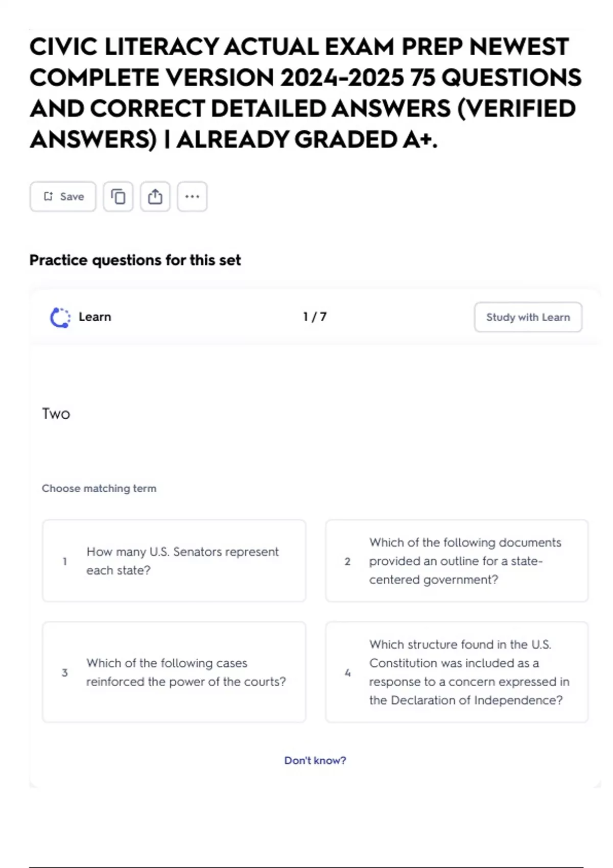Click the copy set icon
613x868 pixels.
[x=118, y=197]
